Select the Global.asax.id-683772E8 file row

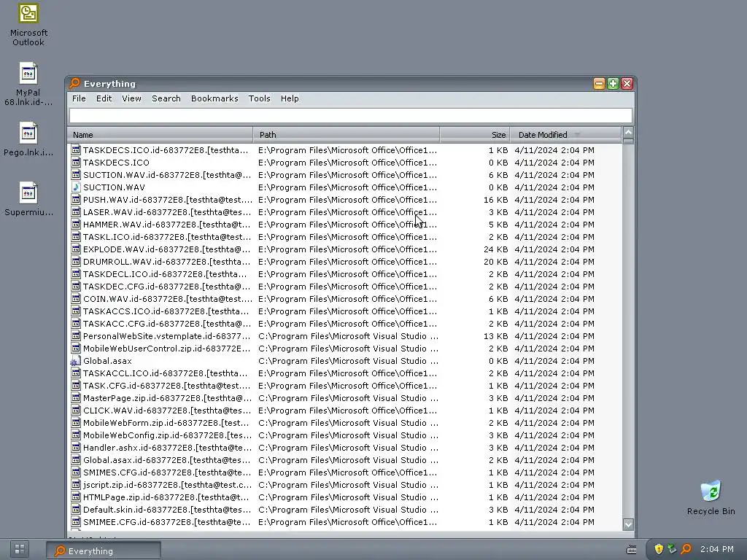pos(345,460)
